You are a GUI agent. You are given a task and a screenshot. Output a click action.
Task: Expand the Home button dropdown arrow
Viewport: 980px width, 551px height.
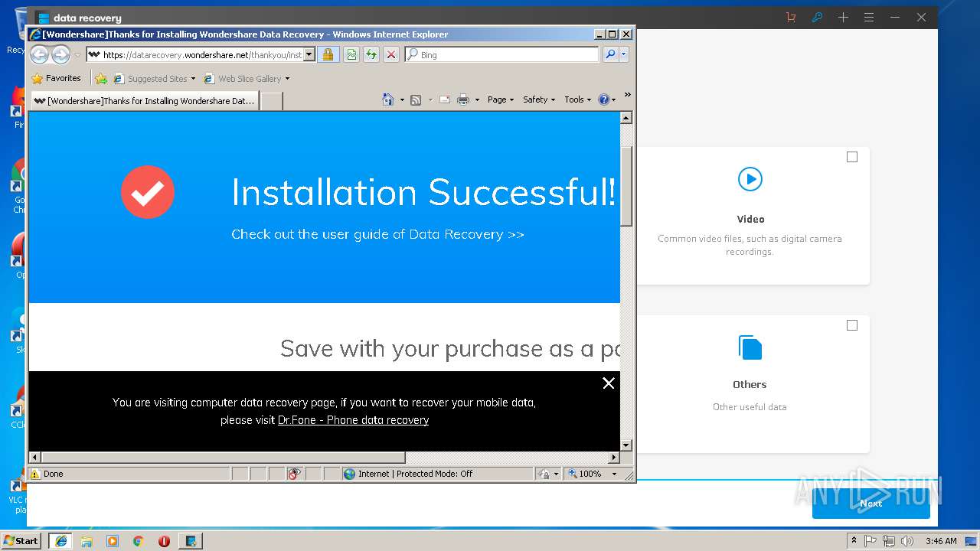(x=402, y=99)
